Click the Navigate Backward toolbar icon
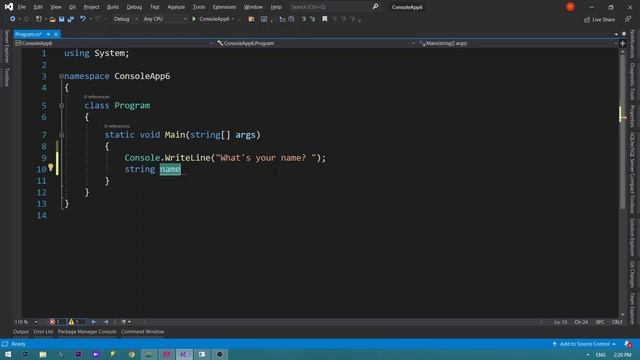 (13, 19)
